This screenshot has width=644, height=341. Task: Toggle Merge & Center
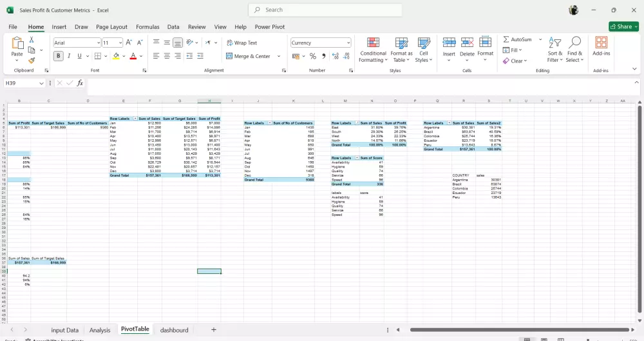pyautogui.click(x=248, y=56)
